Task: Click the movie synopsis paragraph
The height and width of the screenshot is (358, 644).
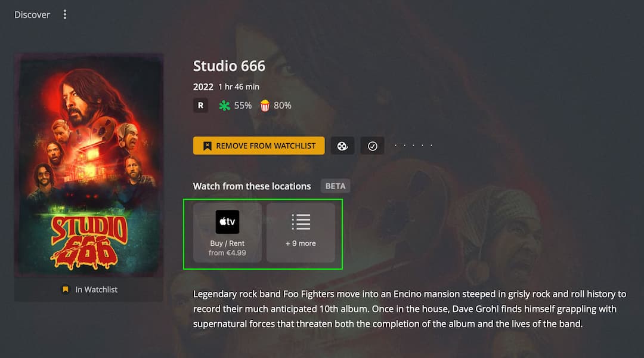Action: (x=410, y=308)
